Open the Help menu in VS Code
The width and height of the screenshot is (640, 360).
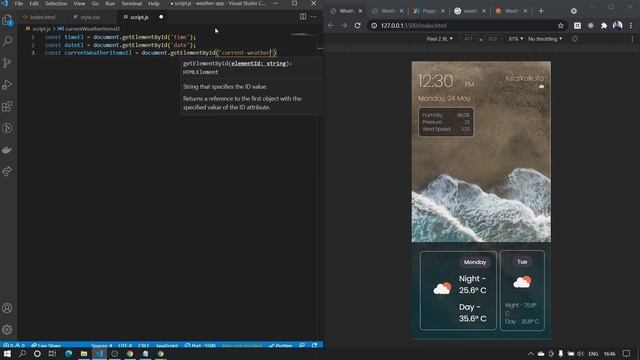tap(153, 3)
